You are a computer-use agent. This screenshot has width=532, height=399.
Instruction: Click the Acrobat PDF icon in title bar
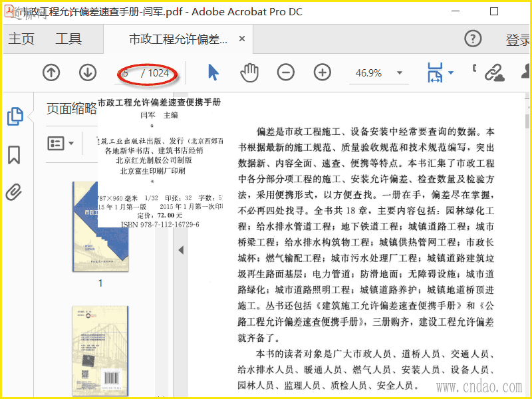[9, 11]
